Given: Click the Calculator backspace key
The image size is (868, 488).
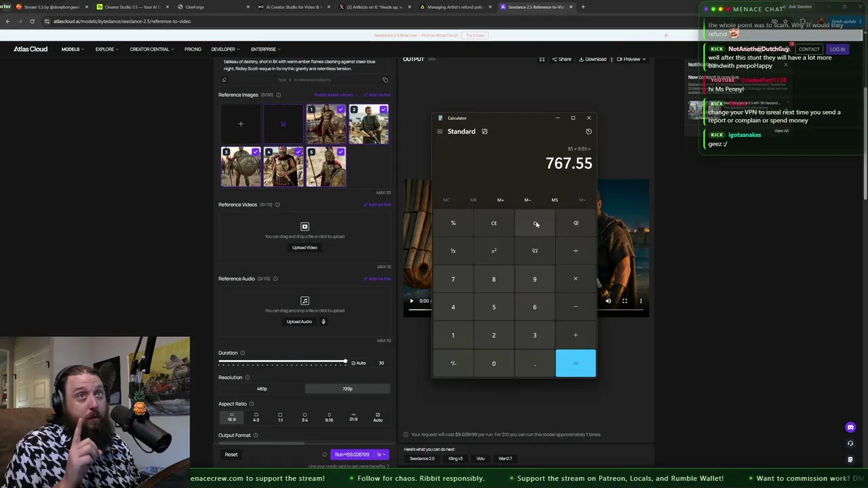Looking at the screenshot, I should point(576,223).
